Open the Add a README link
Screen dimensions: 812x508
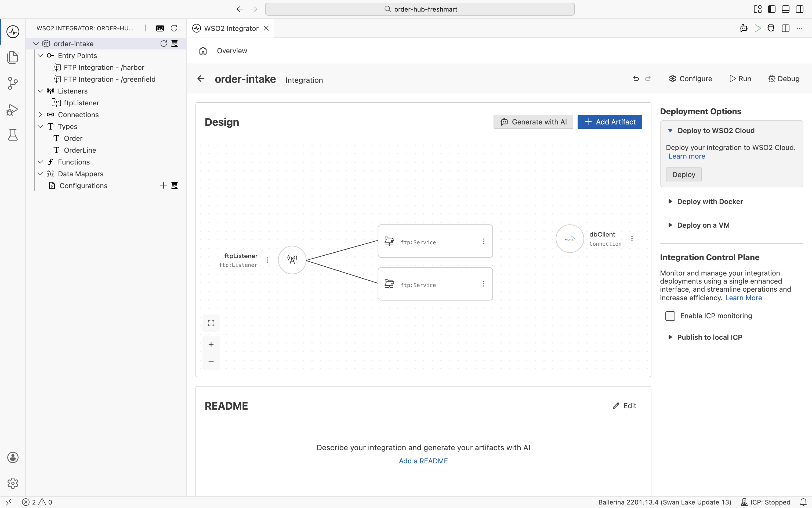coord(423,461)
